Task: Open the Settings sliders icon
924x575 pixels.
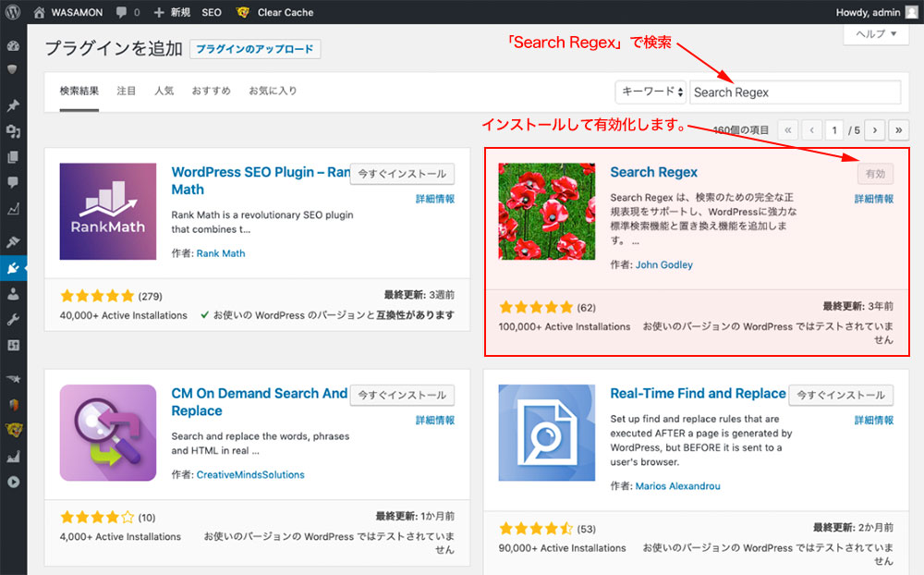Action: tap(13, 346)
